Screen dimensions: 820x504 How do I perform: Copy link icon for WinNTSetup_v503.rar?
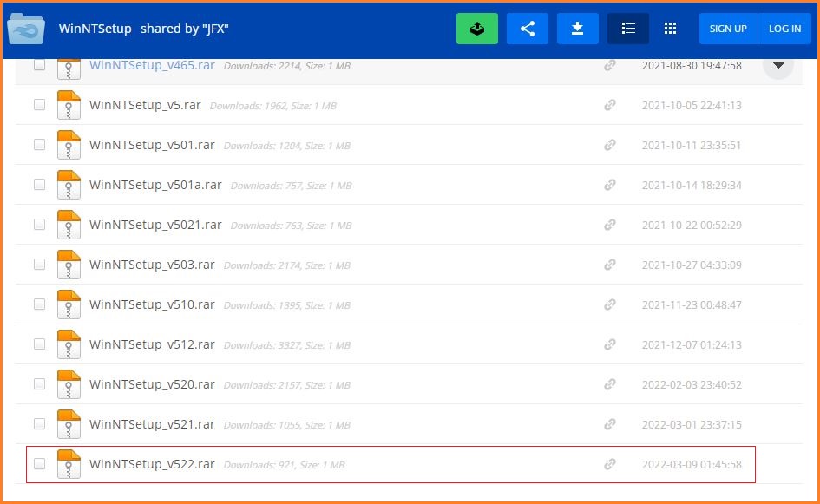(x=610, y=265)
